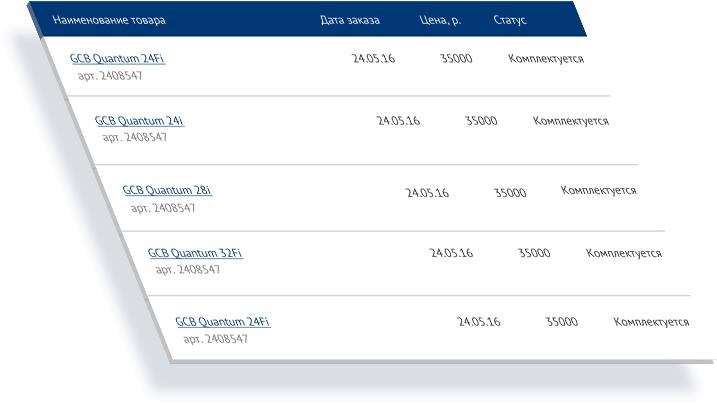
Task: Click price 35000 in GCB Quantum 28i row
Action: [x=510, y=193]
